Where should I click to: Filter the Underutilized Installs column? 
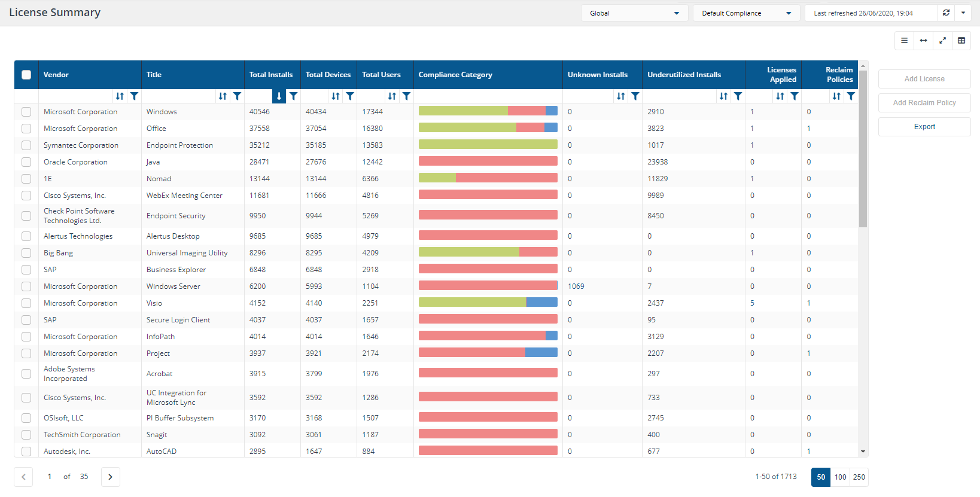[738, 96]
